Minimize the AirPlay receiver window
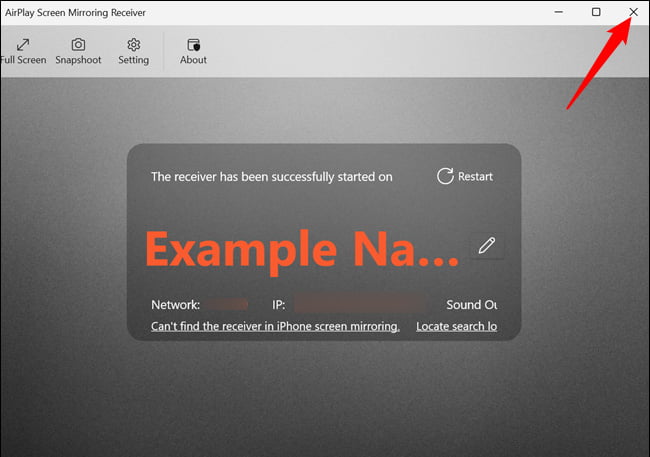 558,12
